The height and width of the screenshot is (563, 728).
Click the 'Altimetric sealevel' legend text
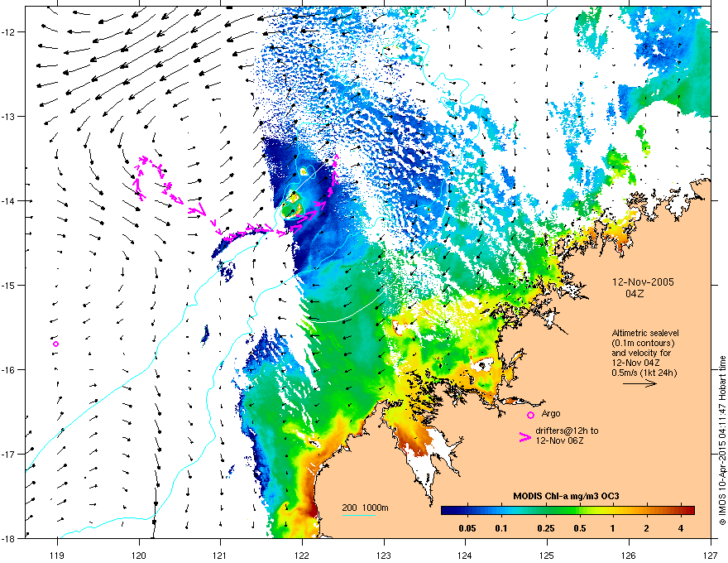click(x=645, y=333)
